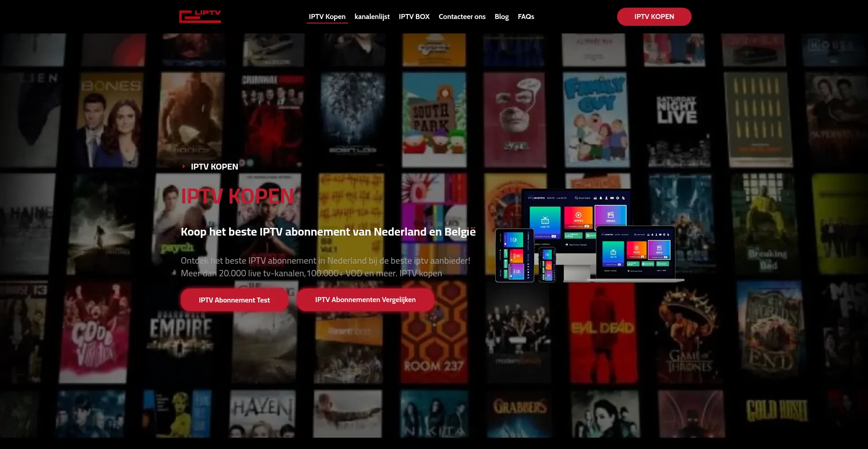Open the FAQs menu item

coord(526,17)
